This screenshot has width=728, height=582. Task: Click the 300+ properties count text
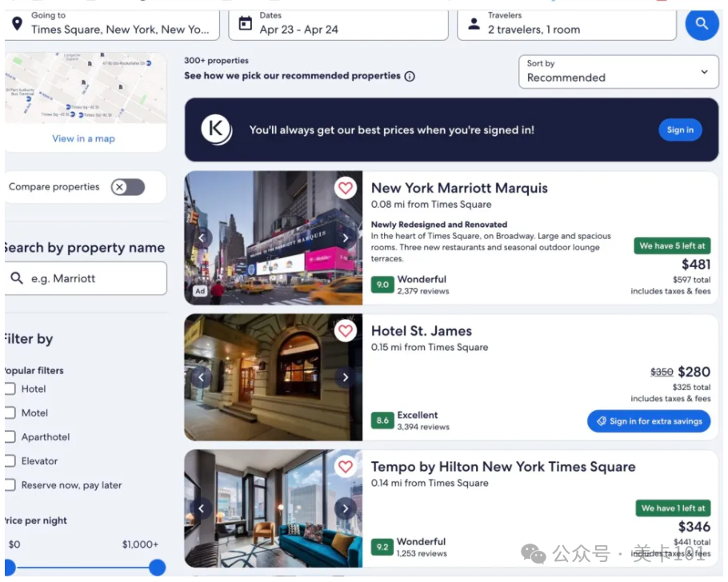(216, 60)
